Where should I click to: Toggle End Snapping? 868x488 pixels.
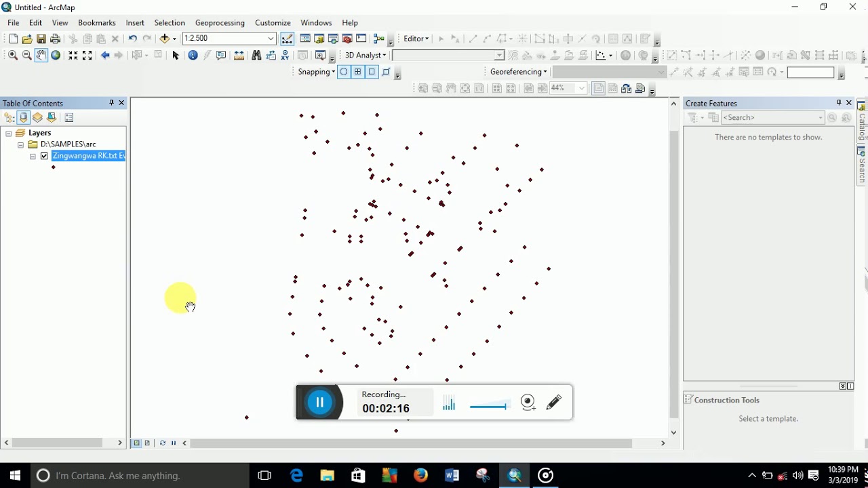point(358,72)
